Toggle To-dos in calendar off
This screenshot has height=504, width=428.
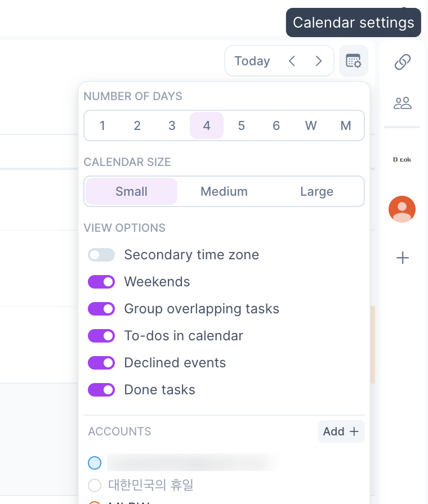pos(101,336)
